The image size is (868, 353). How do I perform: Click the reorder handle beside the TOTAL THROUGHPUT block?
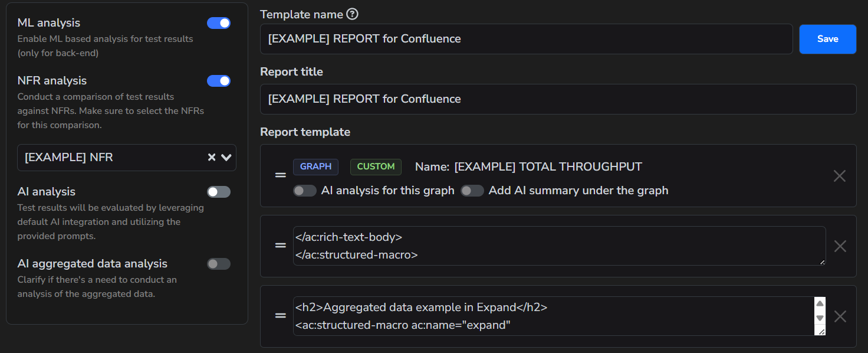280,175
